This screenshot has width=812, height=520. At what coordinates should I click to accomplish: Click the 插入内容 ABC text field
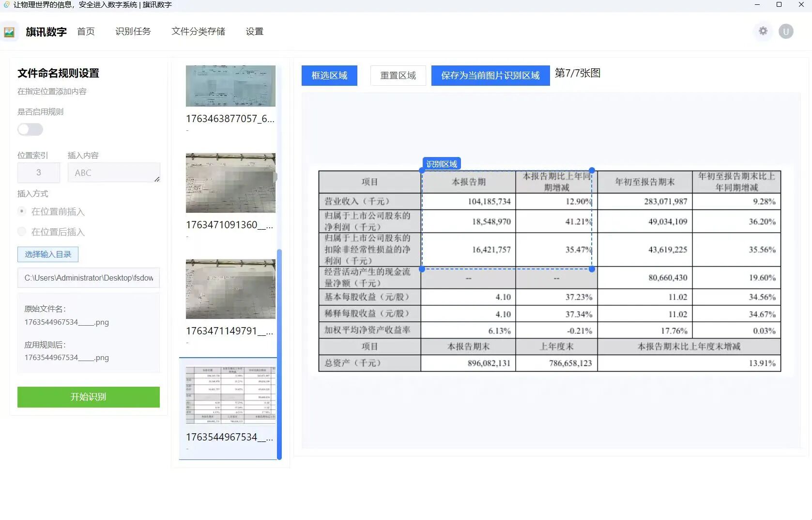click(113, 173)
